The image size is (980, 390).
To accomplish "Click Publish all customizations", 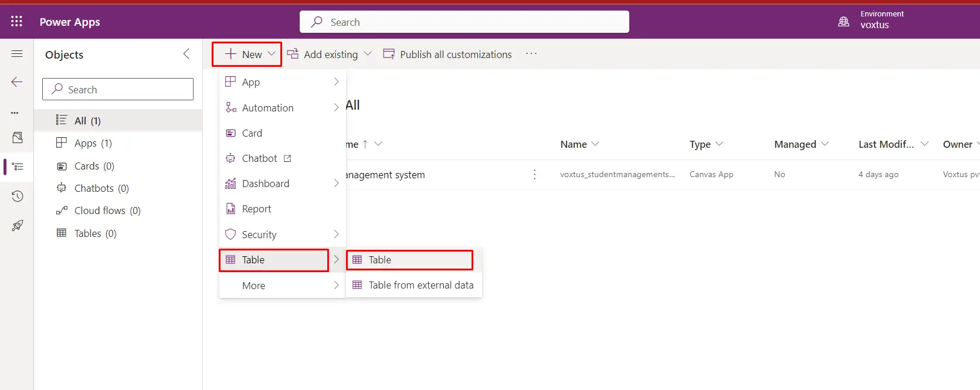I will [x=447, y=55].
